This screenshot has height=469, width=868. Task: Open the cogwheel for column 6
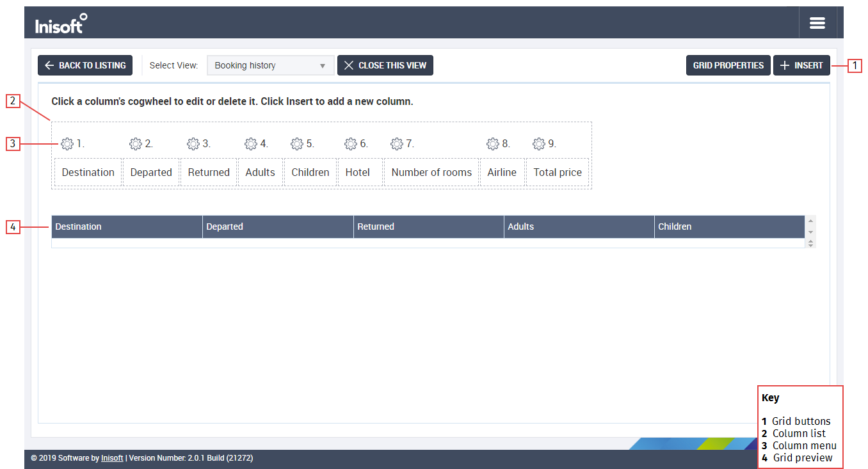coord(350,144)
